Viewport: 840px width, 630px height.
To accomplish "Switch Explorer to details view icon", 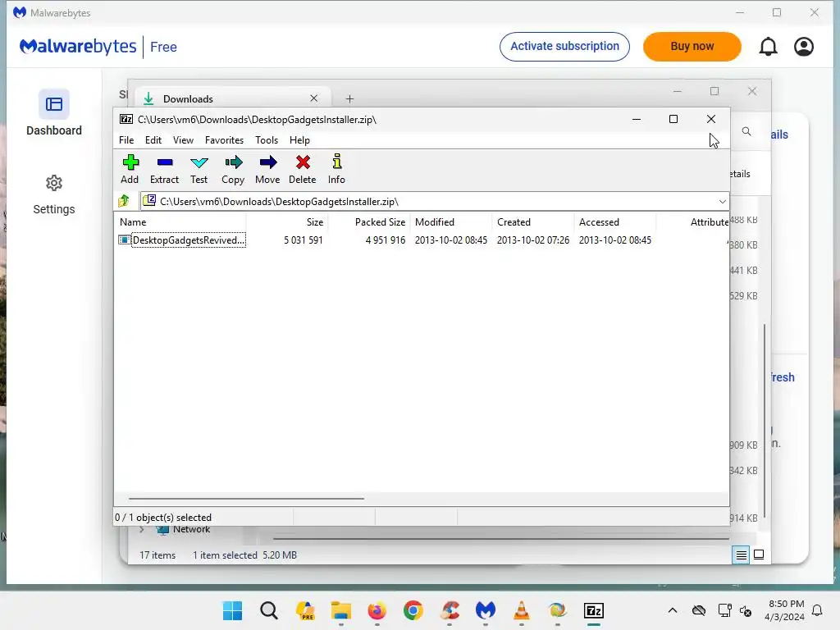I will [741, 555].
